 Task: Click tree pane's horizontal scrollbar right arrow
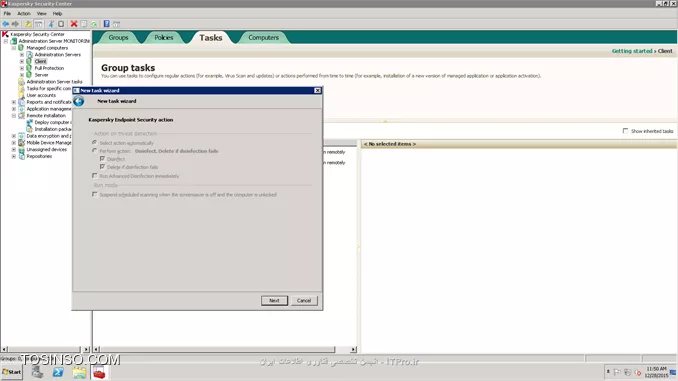[86, 349]
